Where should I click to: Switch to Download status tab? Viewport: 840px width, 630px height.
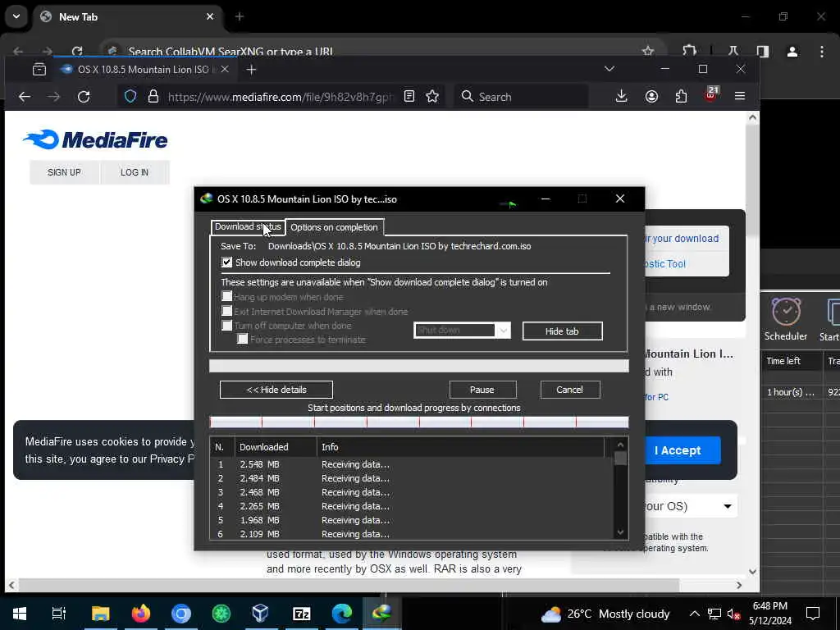(248, 227)
